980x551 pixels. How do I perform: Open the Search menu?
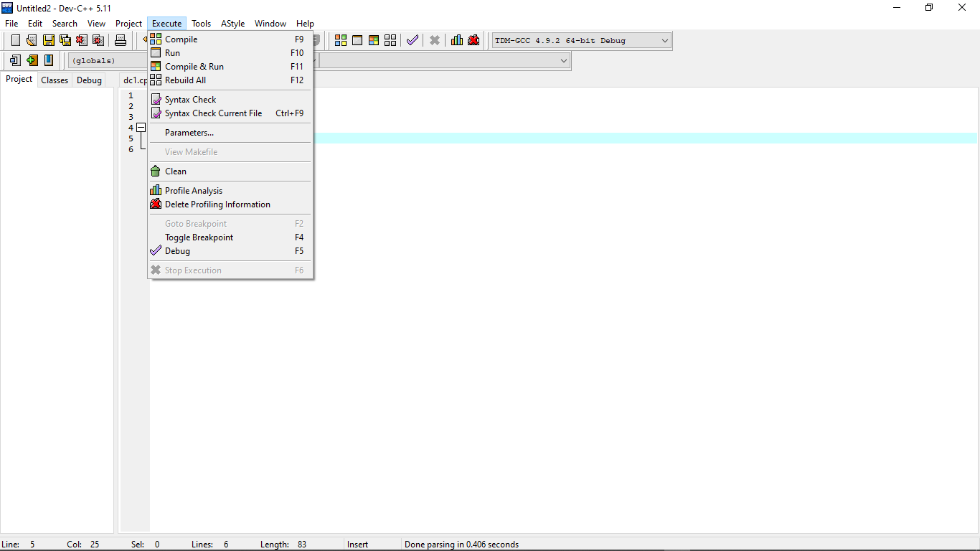coord(65,24)
